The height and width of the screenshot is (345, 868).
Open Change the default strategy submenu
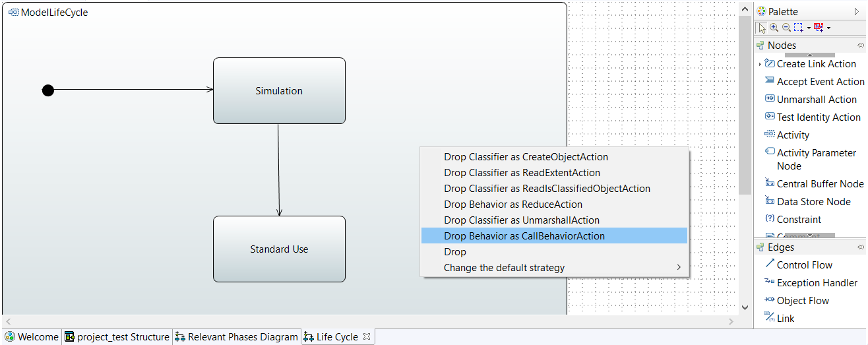[555, 268]
